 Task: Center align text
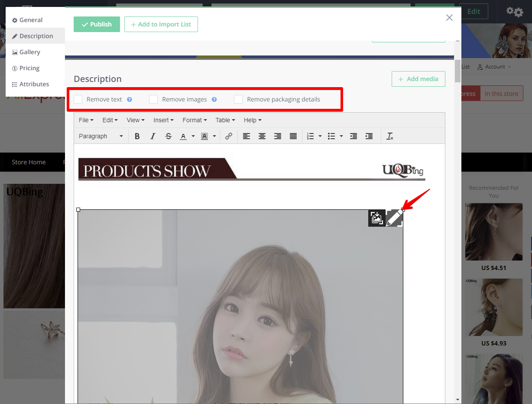click(262, 136)
